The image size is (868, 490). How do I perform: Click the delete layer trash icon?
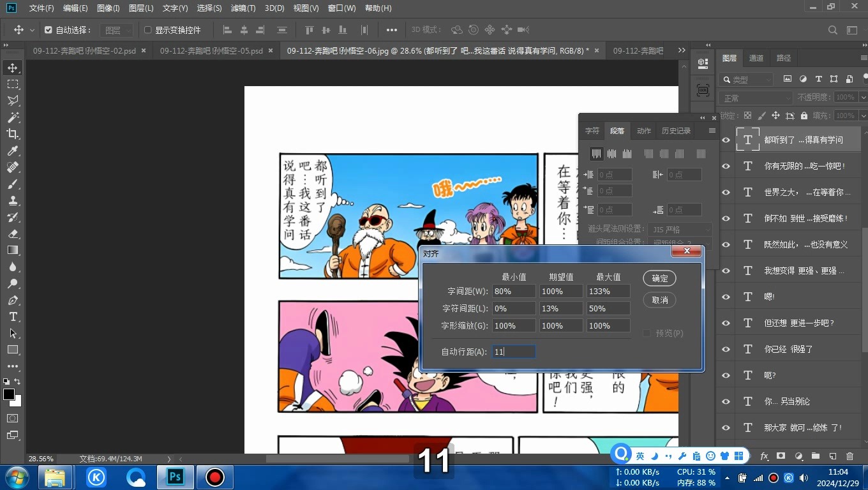click(849, 456)
